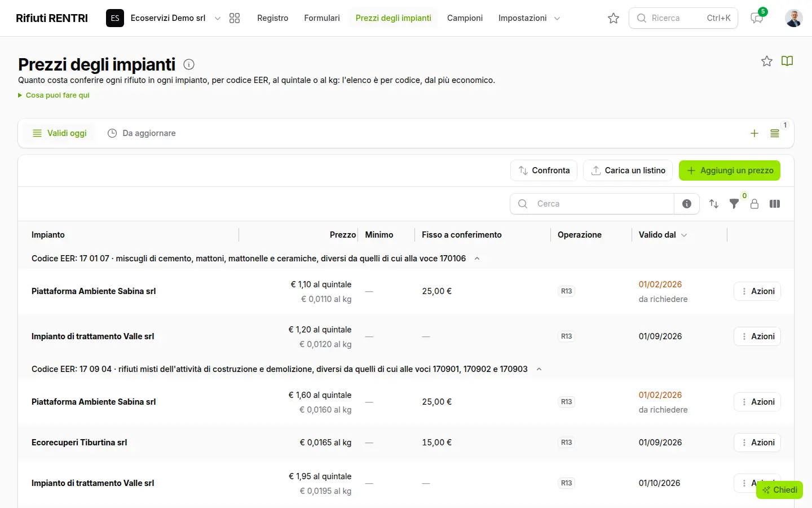The image size is (812, 508).
Task: Collapse the Codice EER 17 09 04 group
Action: [539, 369]
